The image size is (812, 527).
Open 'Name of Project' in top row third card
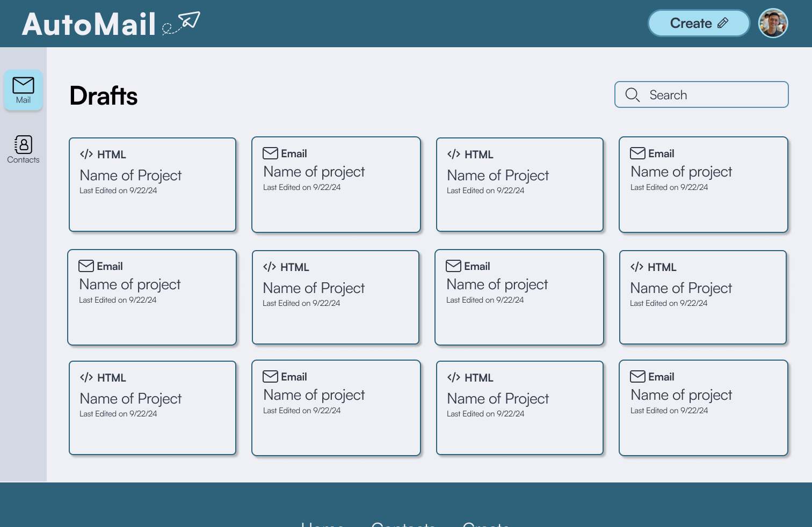(498, 175)
